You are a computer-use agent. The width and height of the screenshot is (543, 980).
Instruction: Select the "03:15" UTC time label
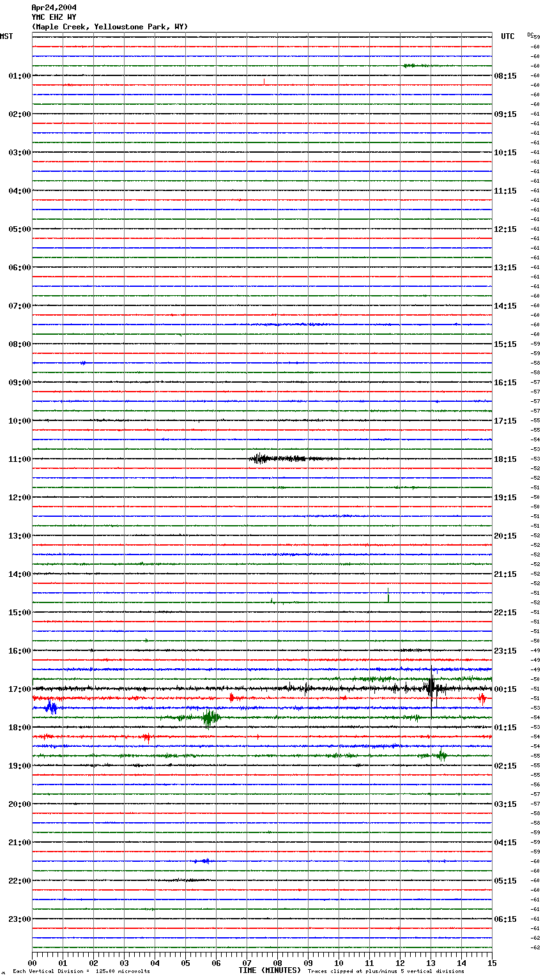pyautogui.click(x=505, y=804)
